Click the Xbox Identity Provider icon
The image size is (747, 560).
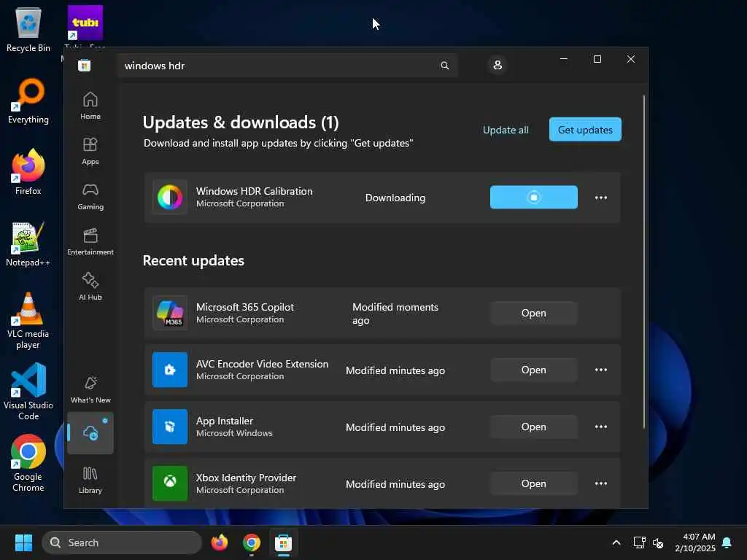coord(170,483)
